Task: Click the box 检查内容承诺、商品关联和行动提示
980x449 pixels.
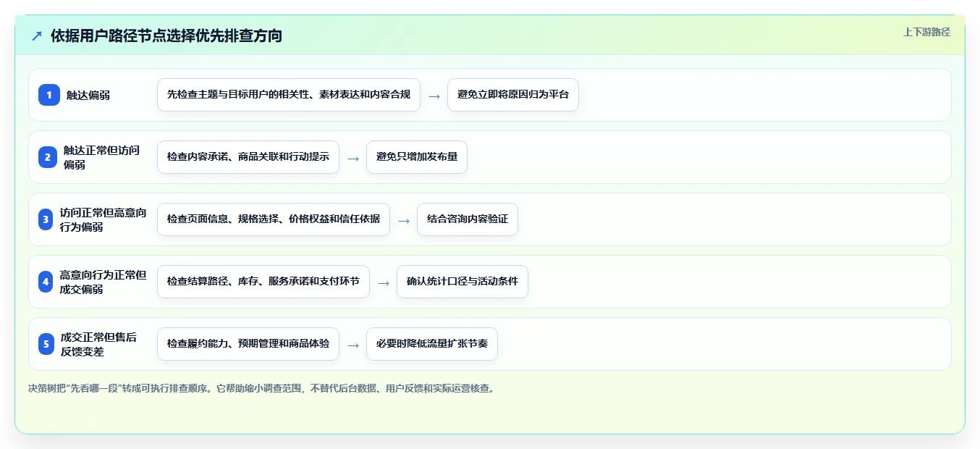Action: pyautogui.click(x=248, y=157)
